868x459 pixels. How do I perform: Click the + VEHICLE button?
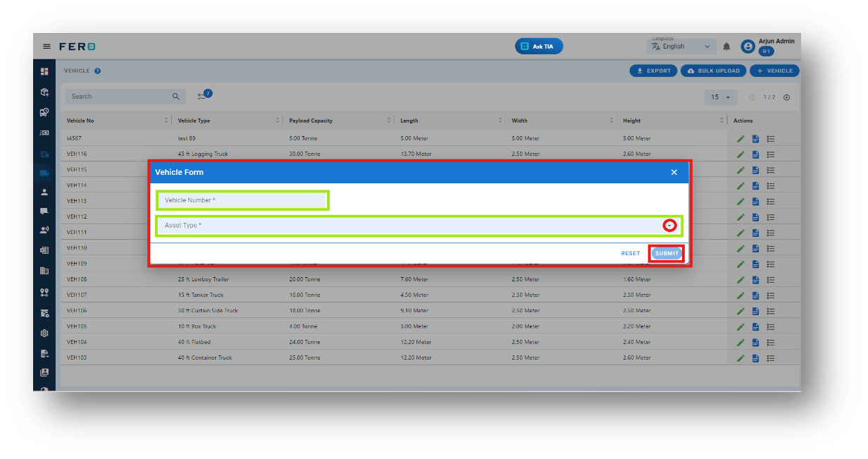[774, 71]
